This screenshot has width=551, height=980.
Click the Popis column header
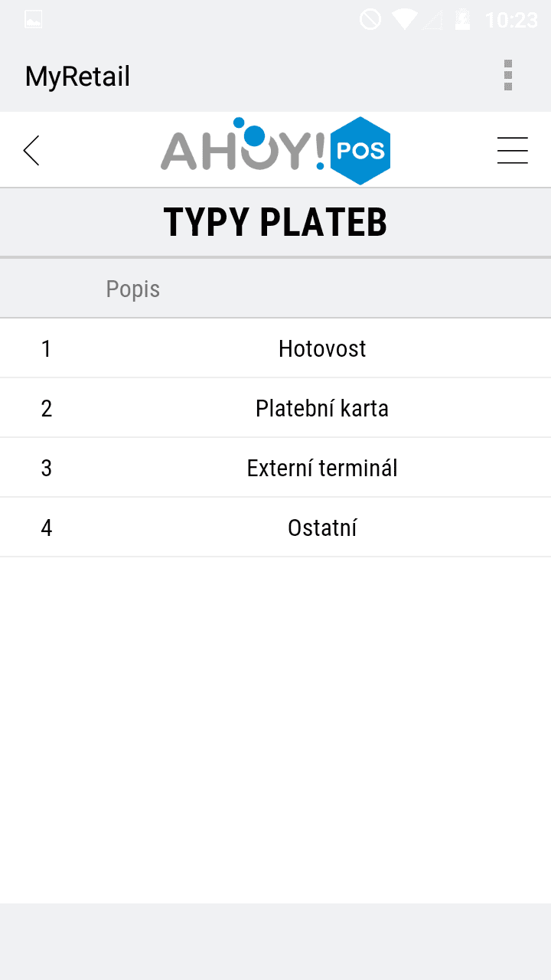click(133, 289)
